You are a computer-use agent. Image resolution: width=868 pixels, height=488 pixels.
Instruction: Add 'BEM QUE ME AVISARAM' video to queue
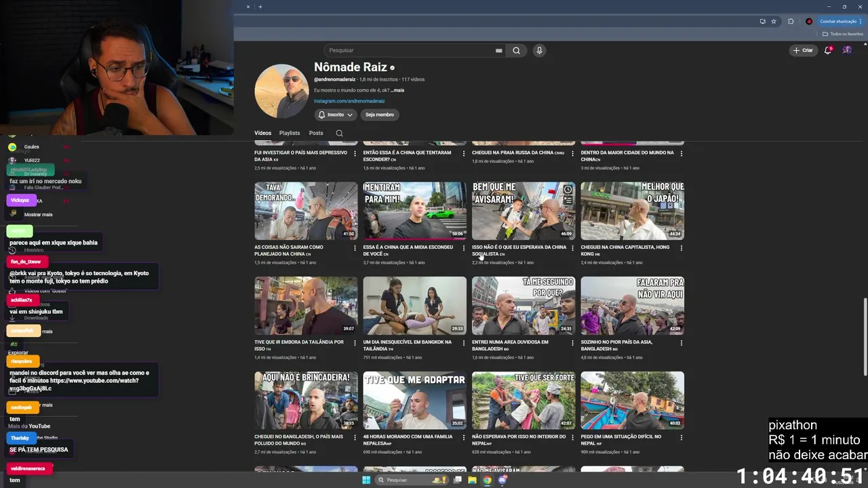click(568, 201)
